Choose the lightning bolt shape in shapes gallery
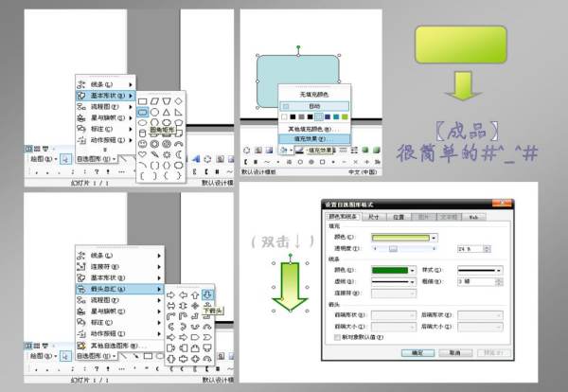Screen dimensions: 568x392 click(154, 154)
